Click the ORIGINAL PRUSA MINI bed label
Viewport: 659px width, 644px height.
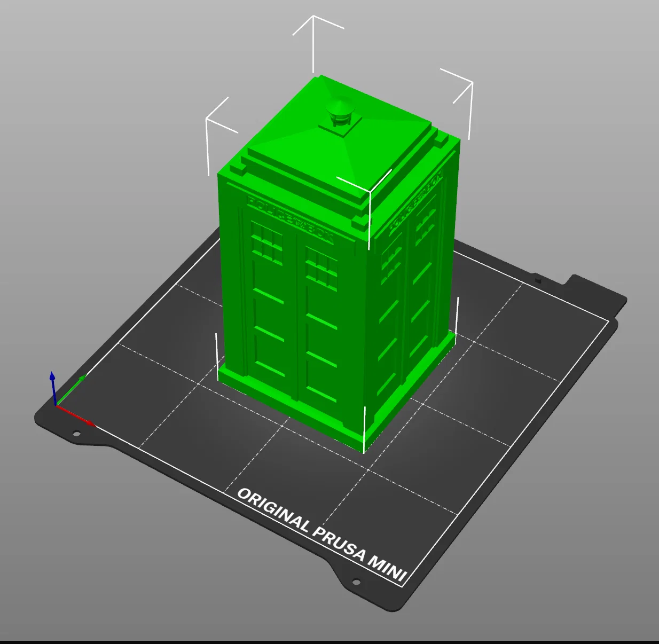point(322,535)
